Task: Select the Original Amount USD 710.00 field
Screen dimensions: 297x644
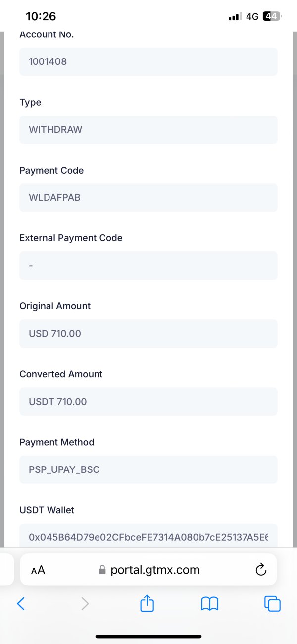Action: point(148,334)
